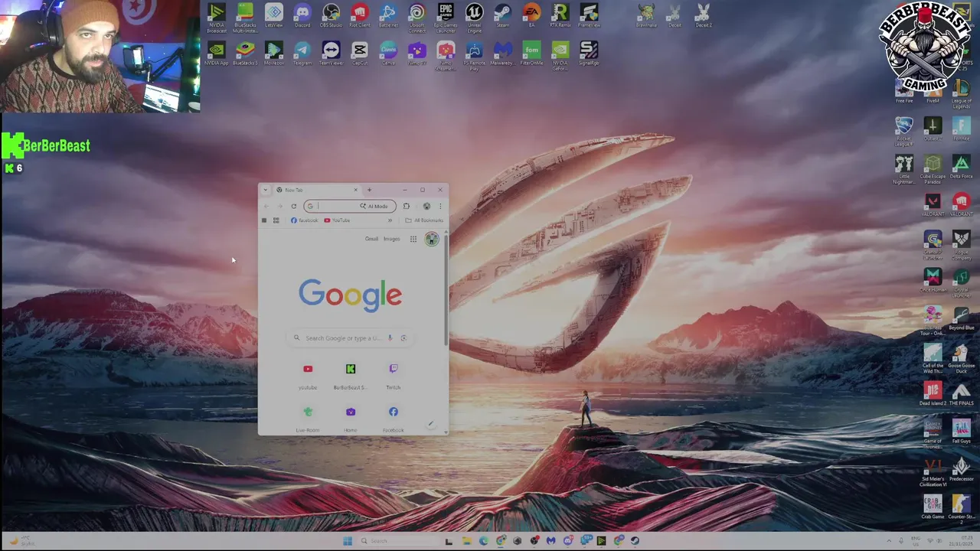Image resolution: width=980 pixels, height=551 pixels.
Task: Open the Twitch shortcut tile
Action: (x=393, y=375)
